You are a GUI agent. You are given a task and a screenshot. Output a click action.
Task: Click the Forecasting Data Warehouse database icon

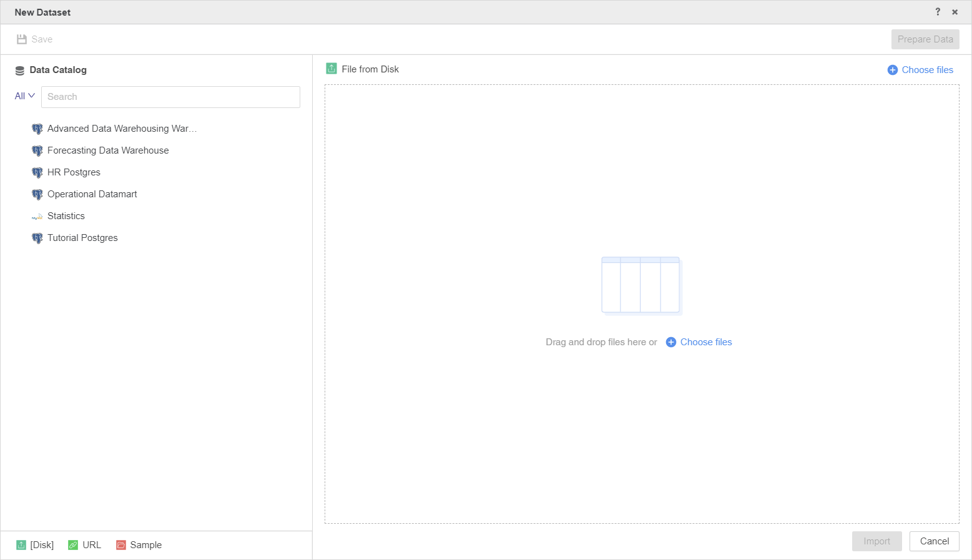click(x=37, y=151)
